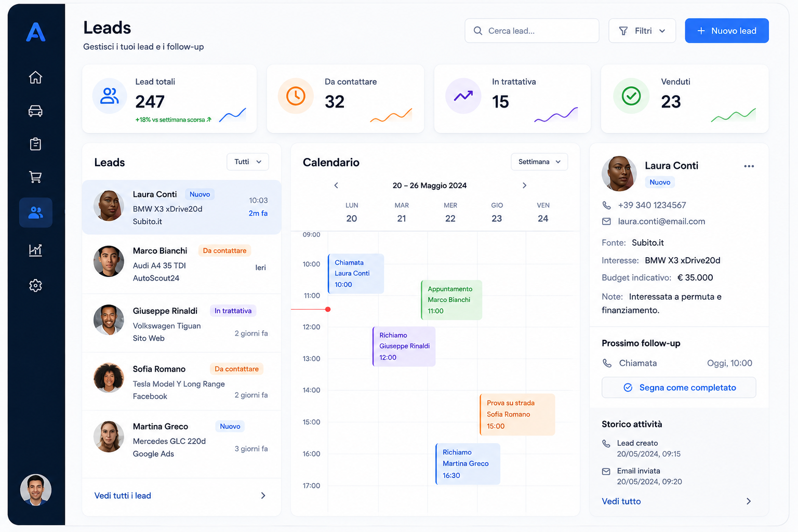This screenshot has width=798, height=532.
Task: Click the € 35.000 budget value
Action: click(695, 277)
